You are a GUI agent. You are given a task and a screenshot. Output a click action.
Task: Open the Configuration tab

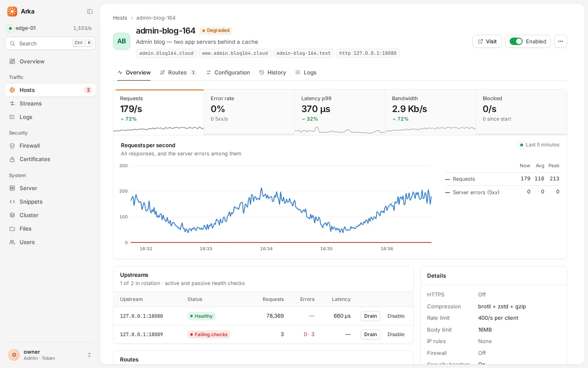tap(228, 72)
